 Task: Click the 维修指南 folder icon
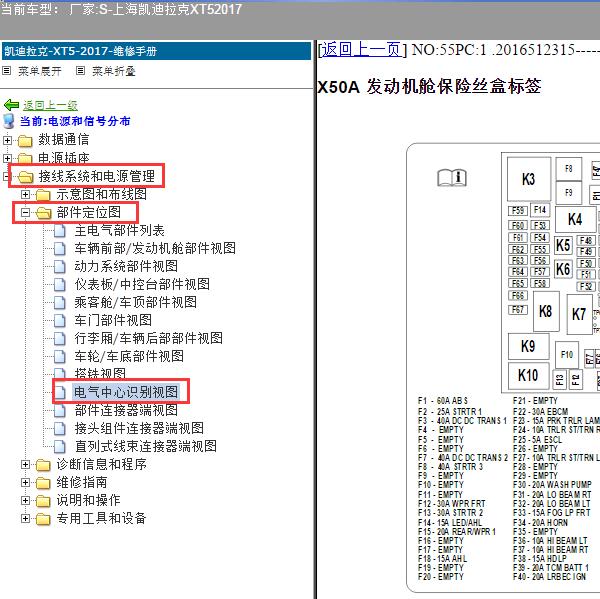click(x=43, y=483)
